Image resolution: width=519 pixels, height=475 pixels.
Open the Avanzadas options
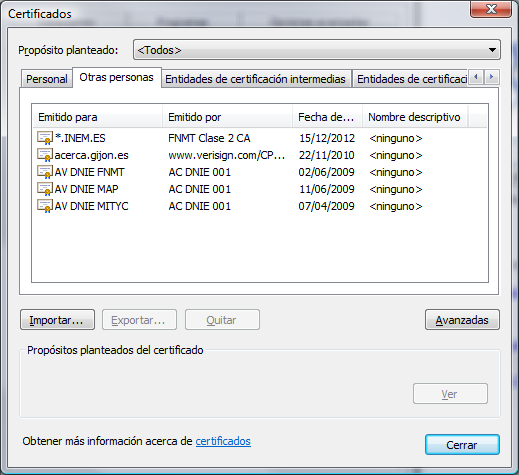click(x=462, y=320)
